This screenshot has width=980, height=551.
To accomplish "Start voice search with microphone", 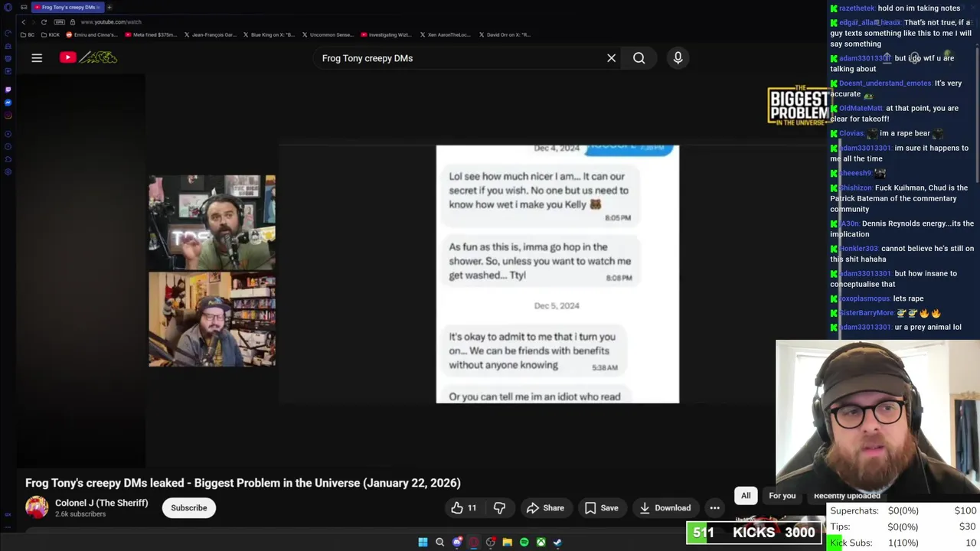I will pyautogui.click(x=678, y=58).
